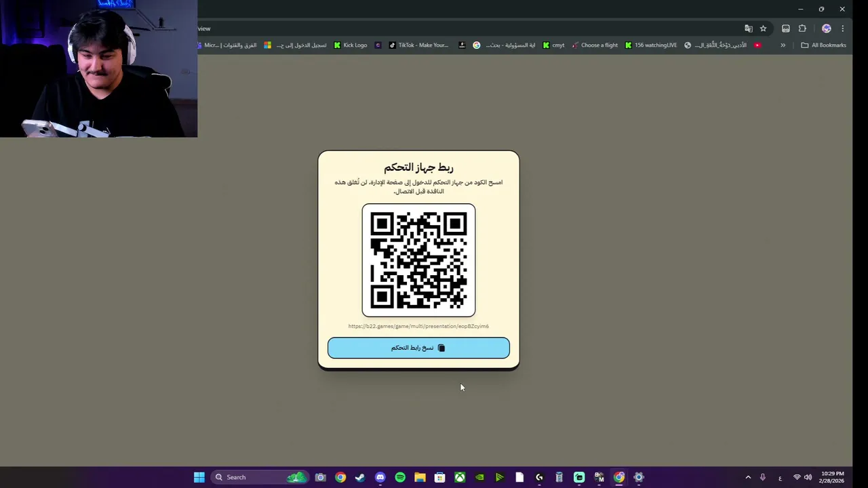Open the Chrome profile avatar
Viewport: 868px width, 488px height.
coord(826,28)
